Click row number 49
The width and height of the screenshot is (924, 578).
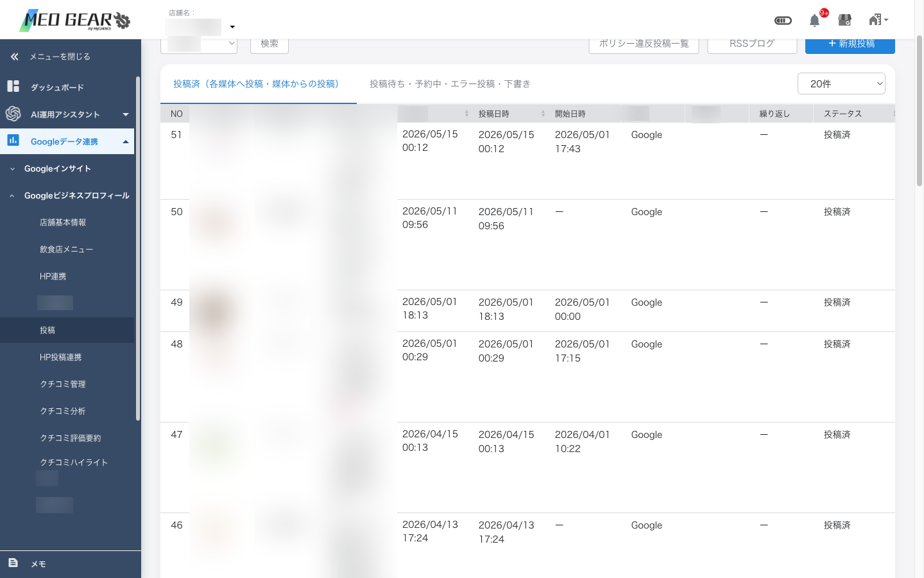[x=176, y=302]
